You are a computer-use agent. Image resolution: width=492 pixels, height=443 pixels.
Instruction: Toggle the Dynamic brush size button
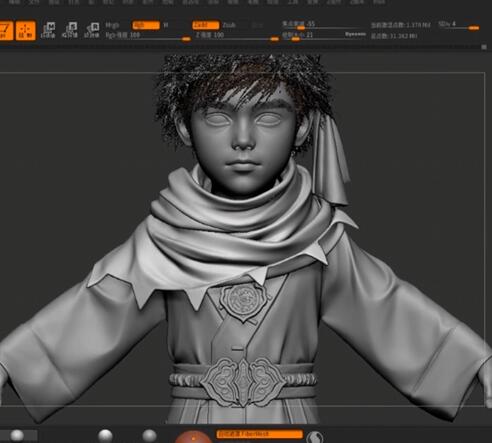point(355,34)
